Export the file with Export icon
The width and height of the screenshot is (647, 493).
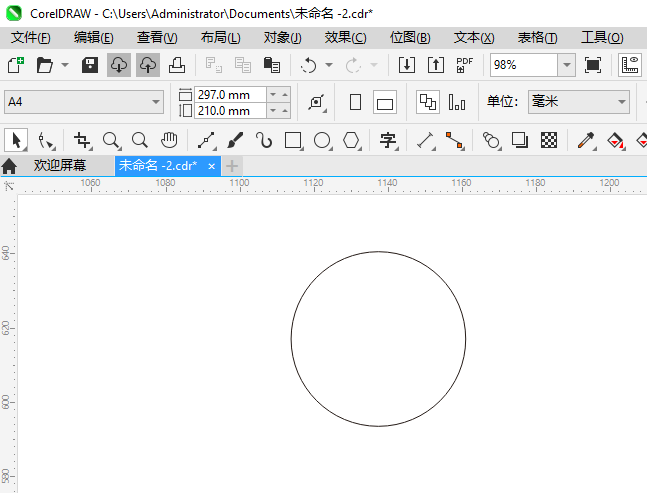click(x=436, y=65)
